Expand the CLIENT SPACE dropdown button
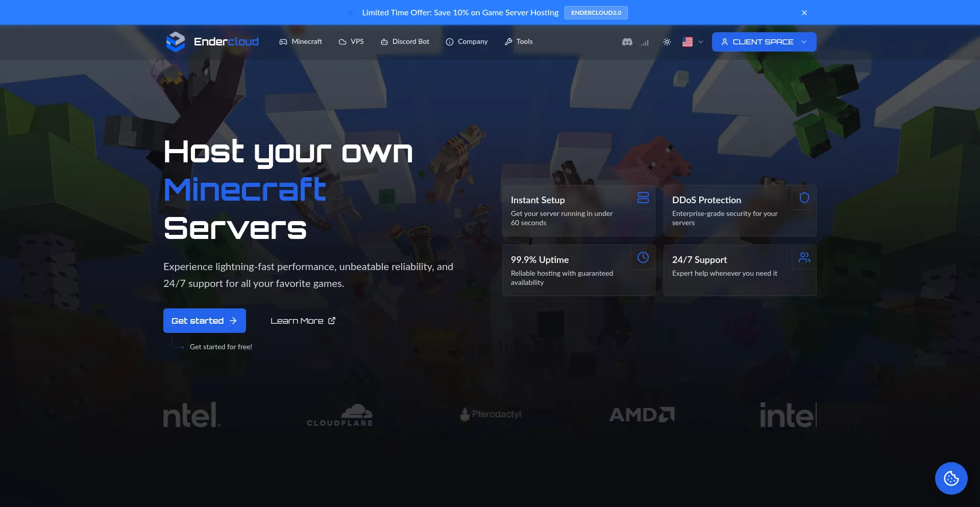 coord(764,42)
